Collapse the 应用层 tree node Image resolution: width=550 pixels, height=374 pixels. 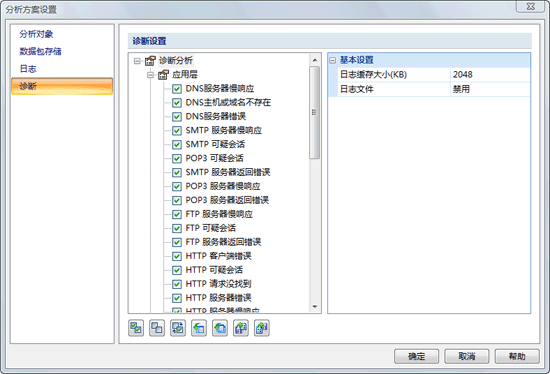tap(150, 75)
